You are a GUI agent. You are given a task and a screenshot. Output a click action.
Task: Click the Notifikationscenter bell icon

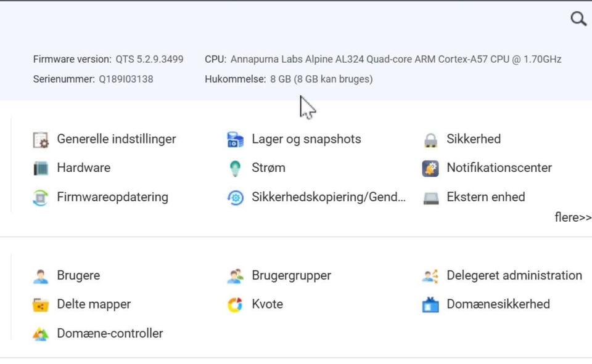[430, 168]
